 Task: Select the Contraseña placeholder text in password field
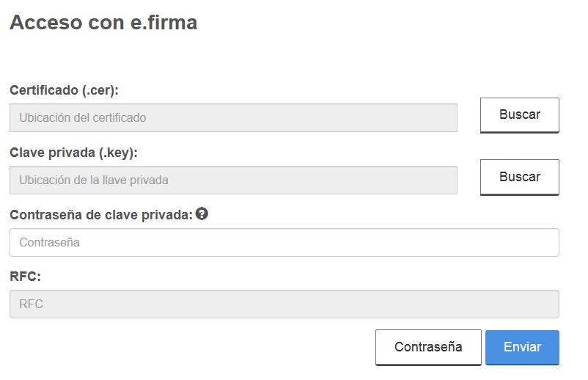pyautogui.click(x=50, y=242)
